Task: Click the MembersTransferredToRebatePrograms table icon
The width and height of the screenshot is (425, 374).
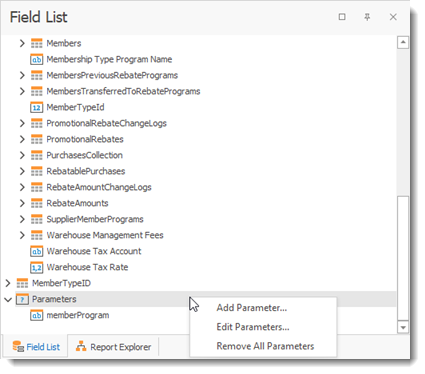Action: click(x=37, y=91)
